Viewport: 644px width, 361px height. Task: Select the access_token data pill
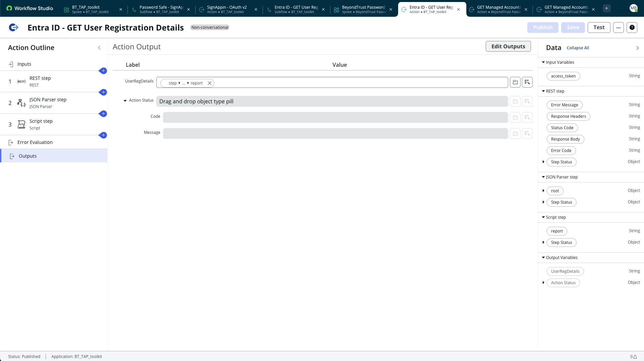coord(563,76)
